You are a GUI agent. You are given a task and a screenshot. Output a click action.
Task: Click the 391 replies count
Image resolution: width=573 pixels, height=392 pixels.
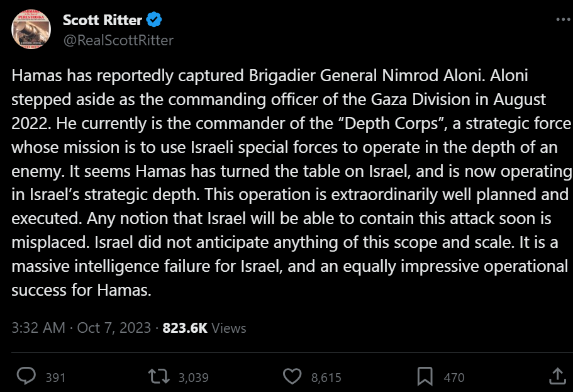click(x=56, y=378)
